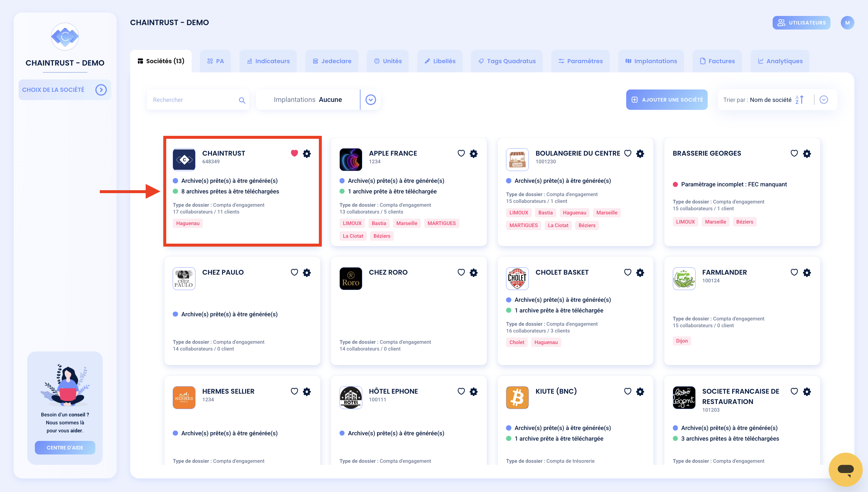This screenshot has height=492, width=868.
Task: Click the FARMLANDER company logo
Action: pos(684,278)
